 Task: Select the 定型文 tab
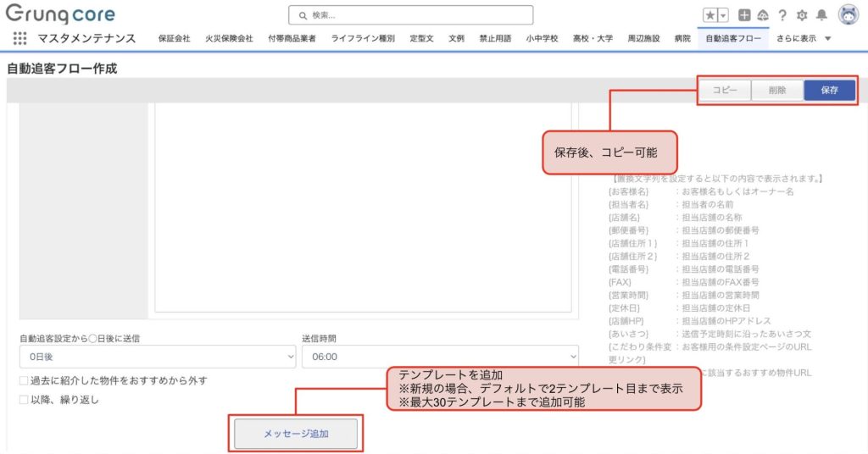pos(421,38)
